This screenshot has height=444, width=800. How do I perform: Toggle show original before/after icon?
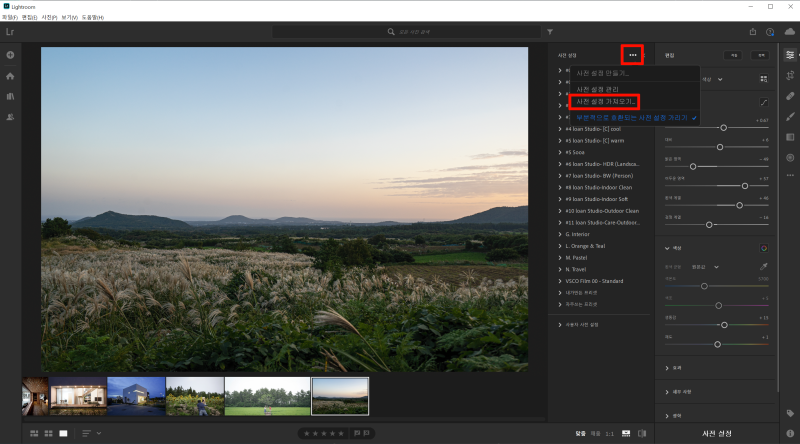click(x=642, y=433)
